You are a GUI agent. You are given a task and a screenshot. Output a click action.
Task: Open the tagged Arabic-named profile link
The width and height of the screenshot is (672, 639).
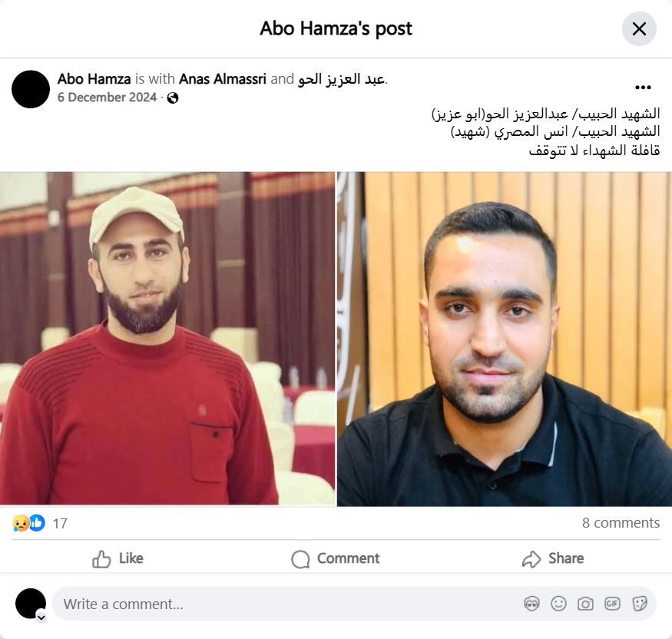pos(342,79)
